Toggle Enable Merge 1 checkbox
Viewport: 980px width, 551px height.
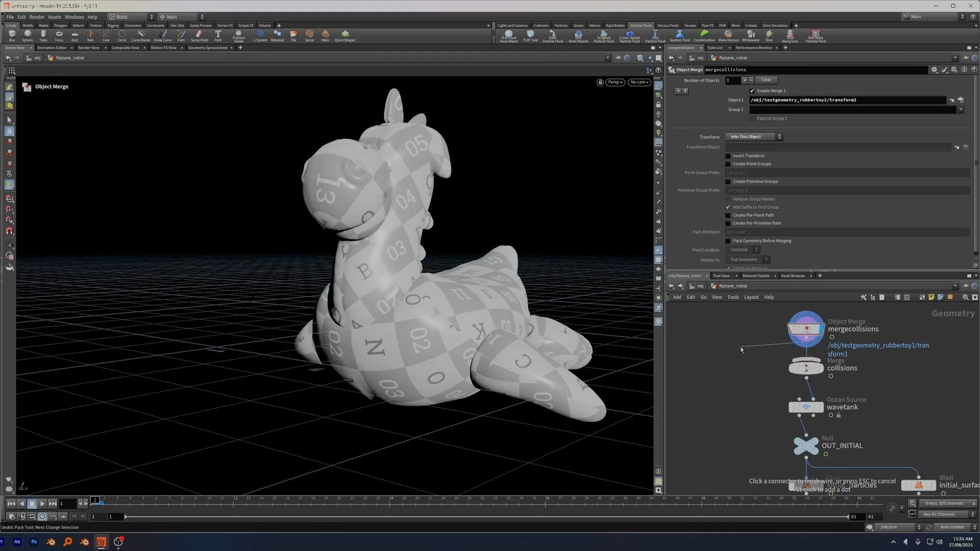coord(752,91)
